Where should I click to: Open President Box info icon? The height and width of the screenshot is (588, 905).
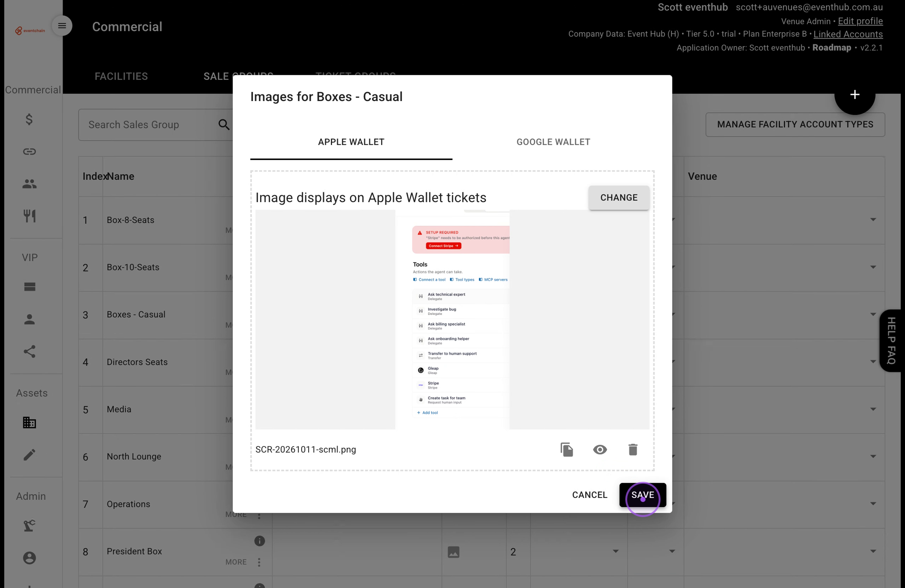tap(259, 541)
